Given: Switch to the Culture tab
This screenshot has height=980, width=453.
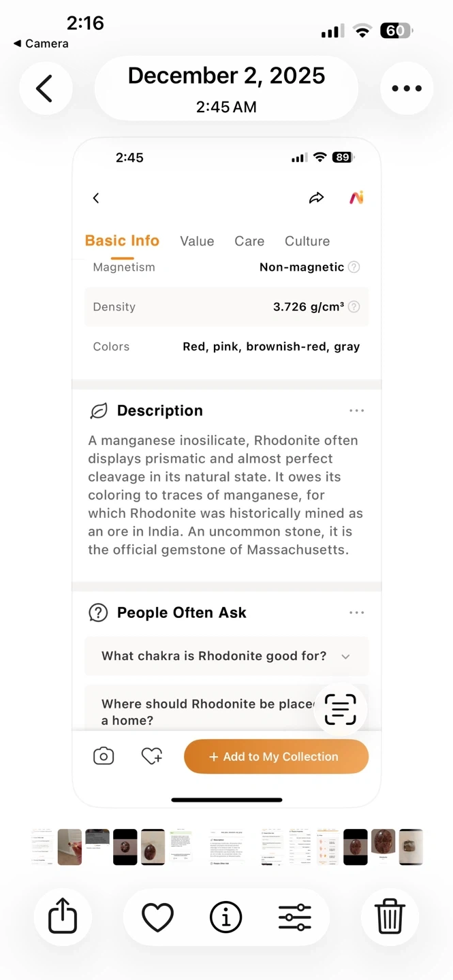Looking at the screenshot, I should point(307,242).
